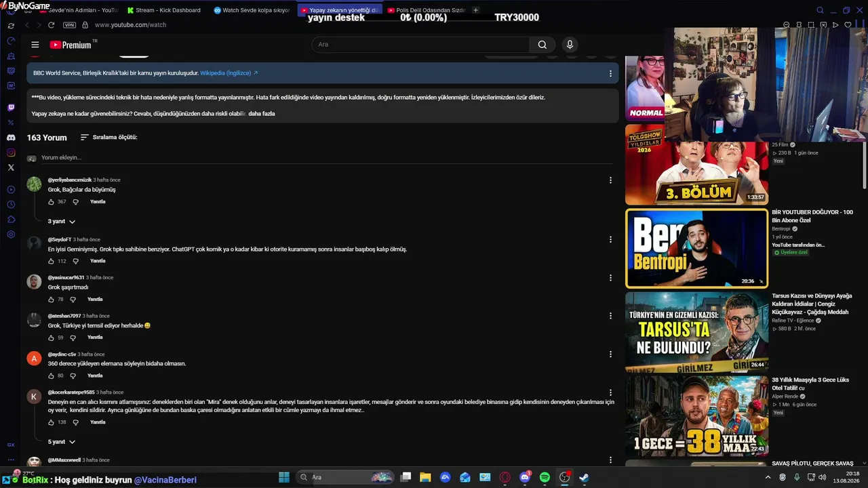Open File Explorer from the taskbar
The image size is (868, 488).
(x=425, y=477)
